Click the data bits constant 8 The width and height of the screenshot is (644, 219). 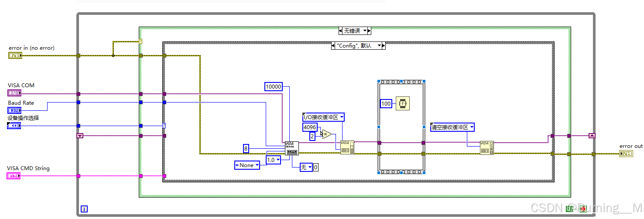point(246,149)
